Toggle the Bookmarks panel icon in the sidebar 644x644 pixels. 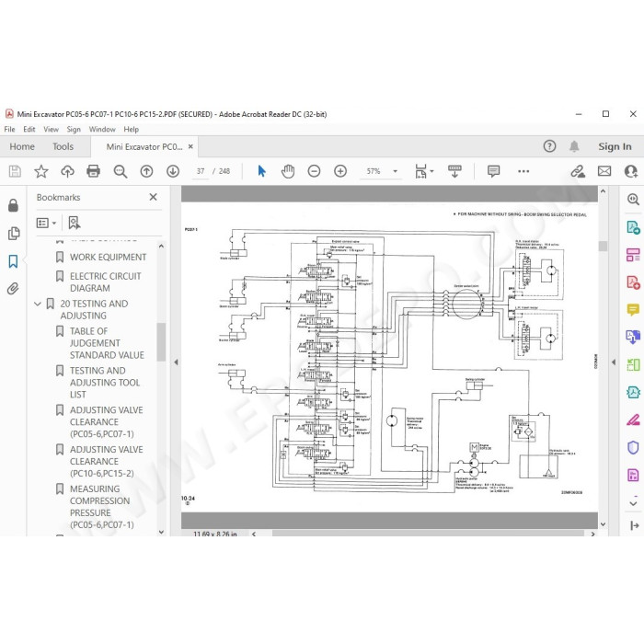tap(13, 261)
